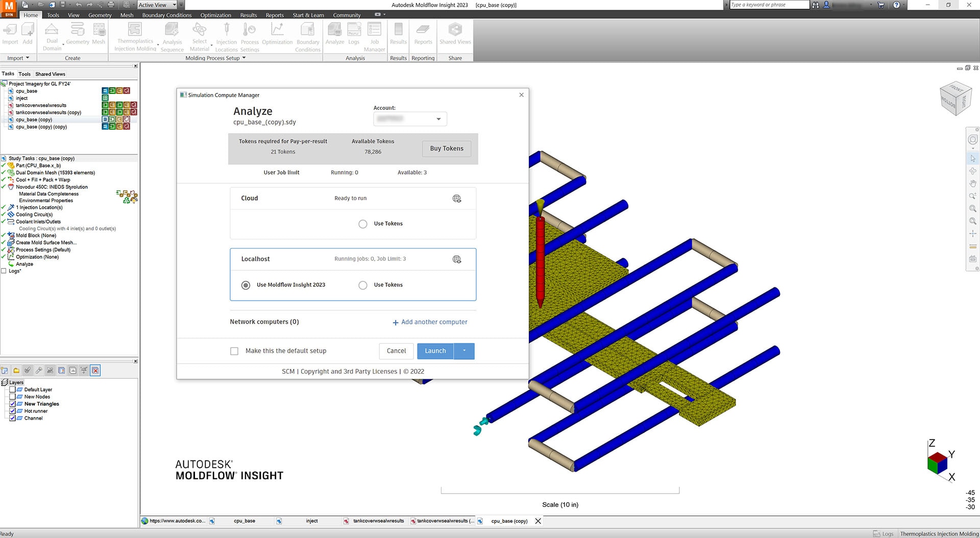Switch to the Mesh ribbon tab
The width and height of the screenshot is (980, 538).
127,15
